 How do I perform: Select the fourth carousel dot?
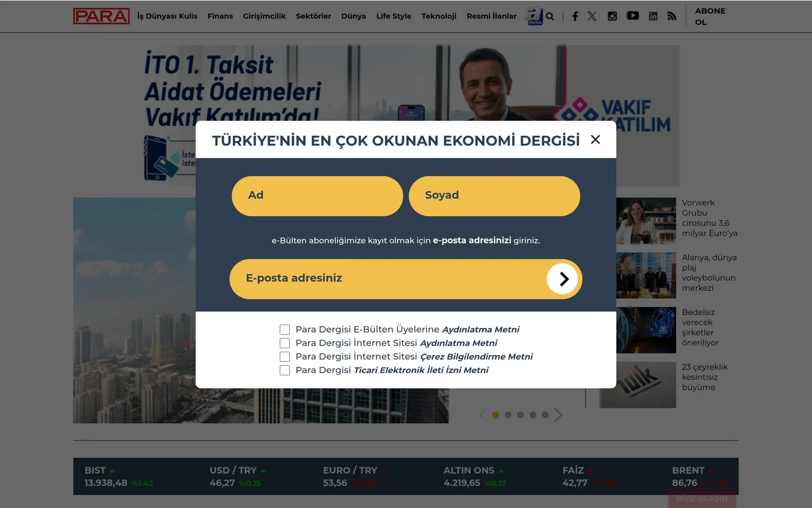533,415
